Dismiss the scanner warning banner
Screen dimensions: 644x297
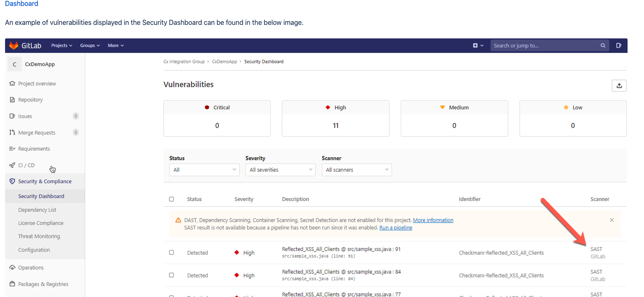tap(612, 220)
